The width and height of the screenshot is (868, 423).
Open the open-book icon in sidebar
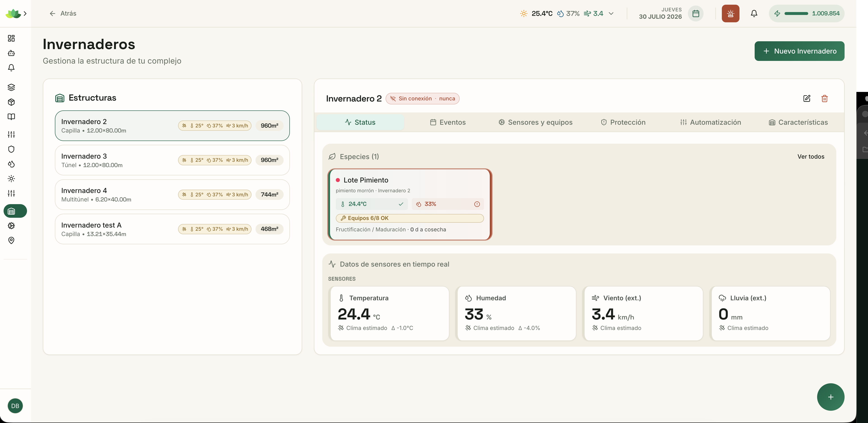click(x=11, y=117)
